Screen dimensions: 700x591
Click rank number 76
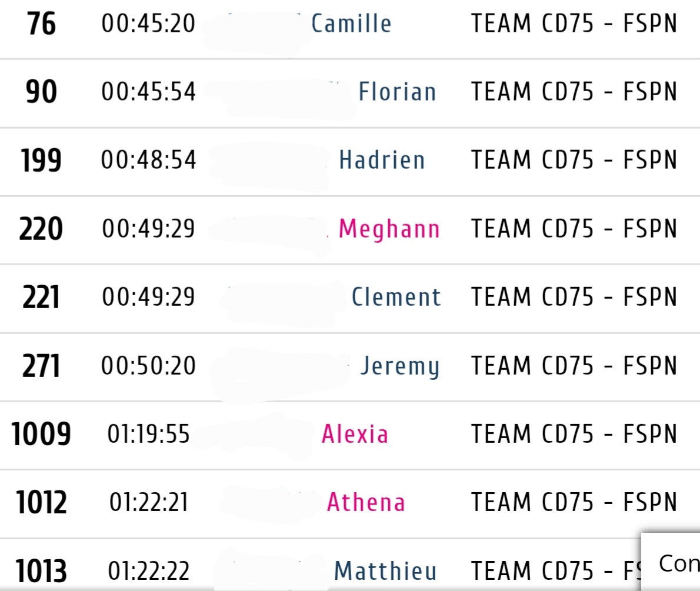(41, 25)
